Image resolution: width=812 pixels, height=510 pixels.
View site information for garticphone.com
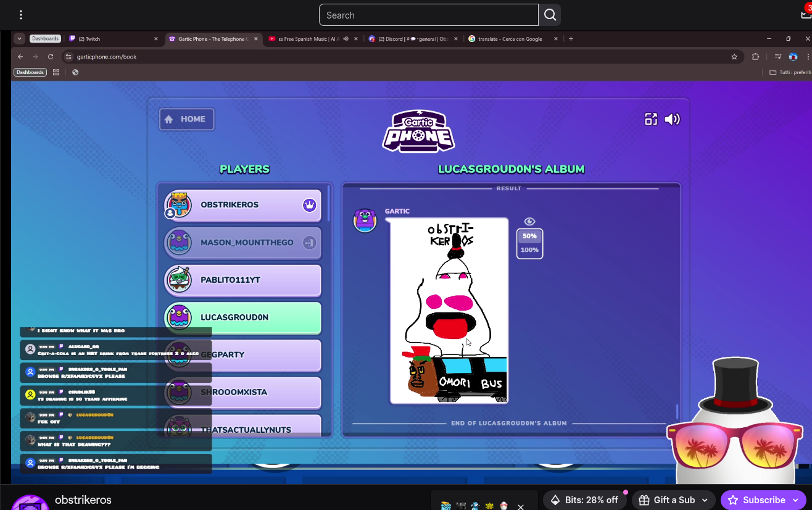pyautogui.click(x=69, y=57)
